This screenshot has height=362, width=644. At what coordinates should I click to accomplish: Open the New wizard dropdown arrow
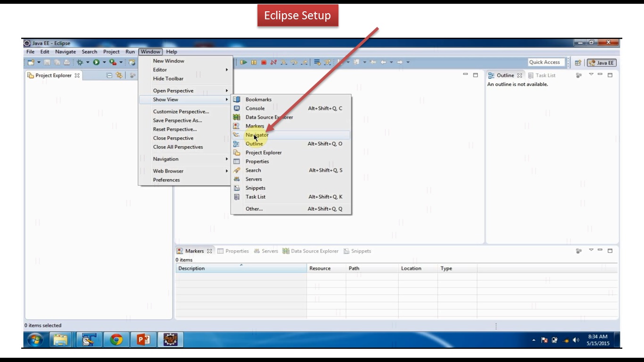(x=39, y=62)
